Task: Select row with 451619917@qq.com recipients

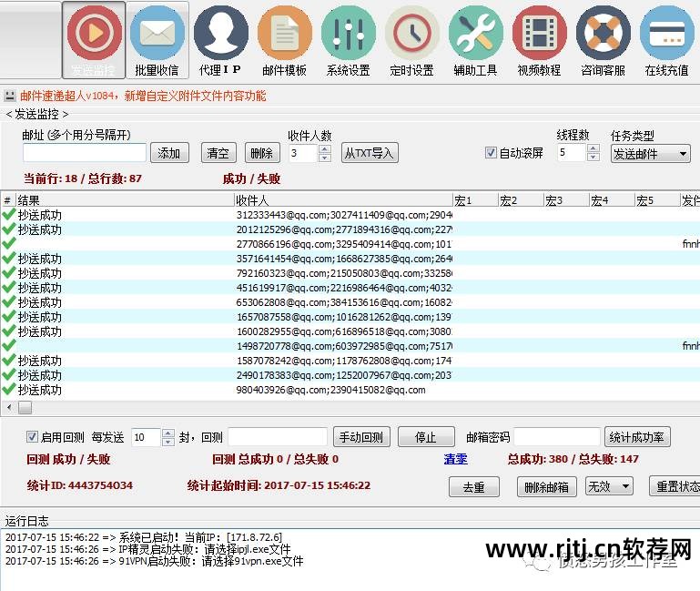Action: [350, 288]
